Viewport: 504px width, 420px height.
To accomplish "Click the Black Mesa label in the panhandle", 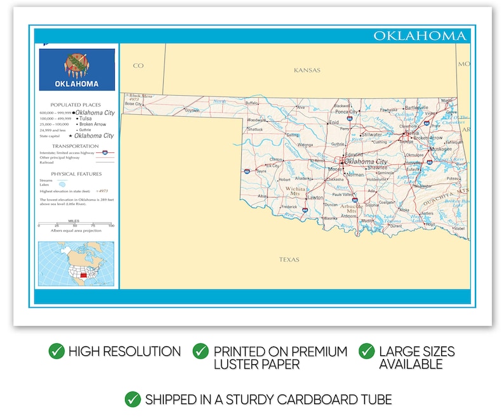I will [x=140, y=96].
